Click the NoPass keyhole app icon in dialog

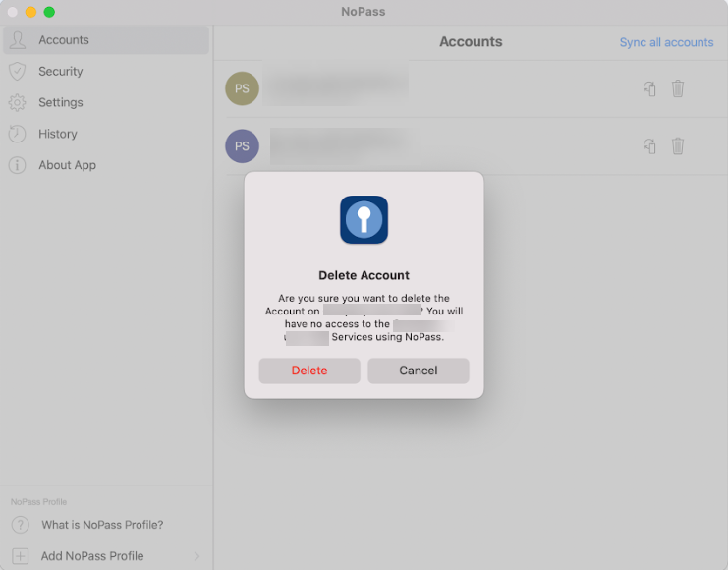[x=364, y=219]
